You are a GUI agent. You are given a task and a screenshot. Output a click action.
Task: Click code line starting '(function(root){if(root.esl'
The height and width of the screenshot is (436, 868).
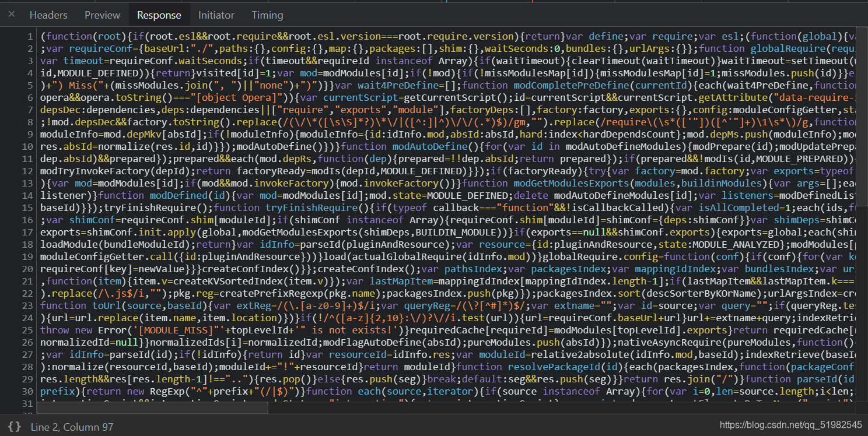click(x=449, y=36)
